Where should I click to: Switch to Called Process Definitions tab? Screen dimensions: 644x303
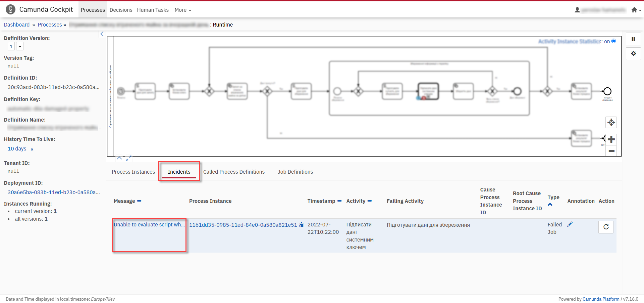tap(234, 172)
